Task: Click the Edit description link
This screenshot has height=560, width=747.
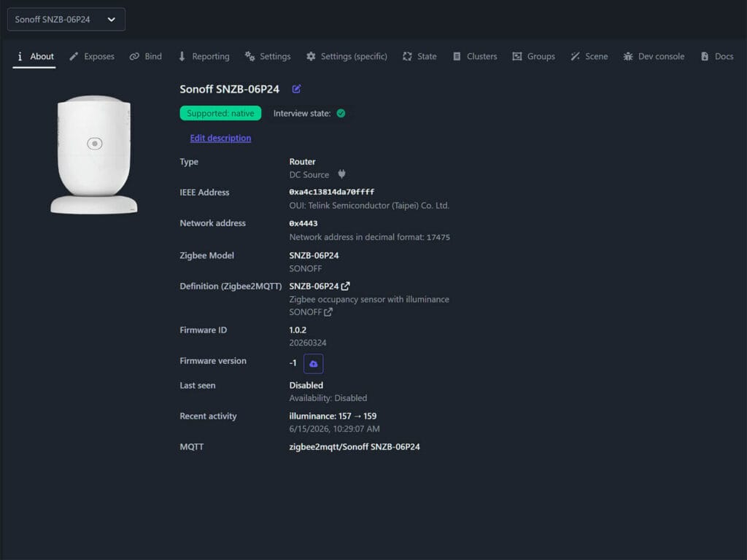Action: pos(220,138)
